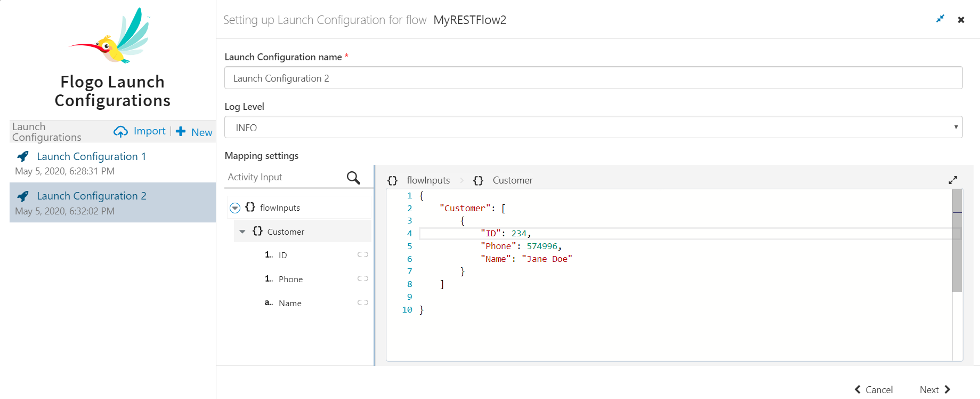Select the Customer tree item
This screenshot has width=980, height=399.
(302, 232)
